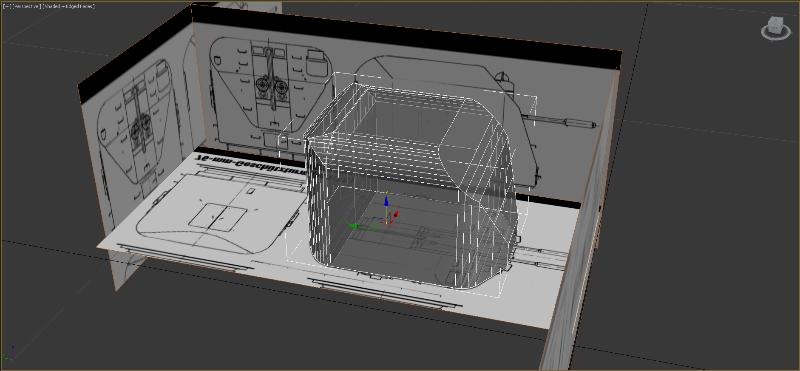Click the twin gun mount circles on blueprint
The image size is (800, 371).
[x=271, y=87]
